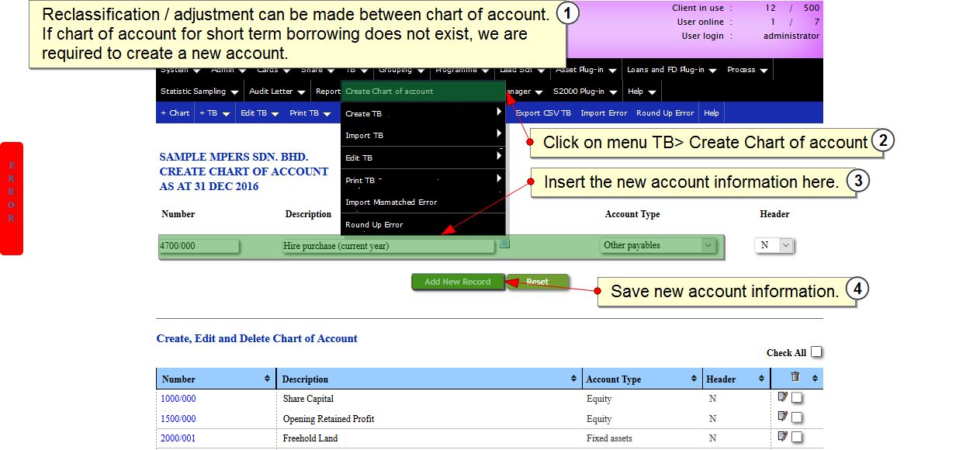This screenshot has width=980, height=450.
Task: Select checkbox for Freehold Land row
Action: (797, 438)
